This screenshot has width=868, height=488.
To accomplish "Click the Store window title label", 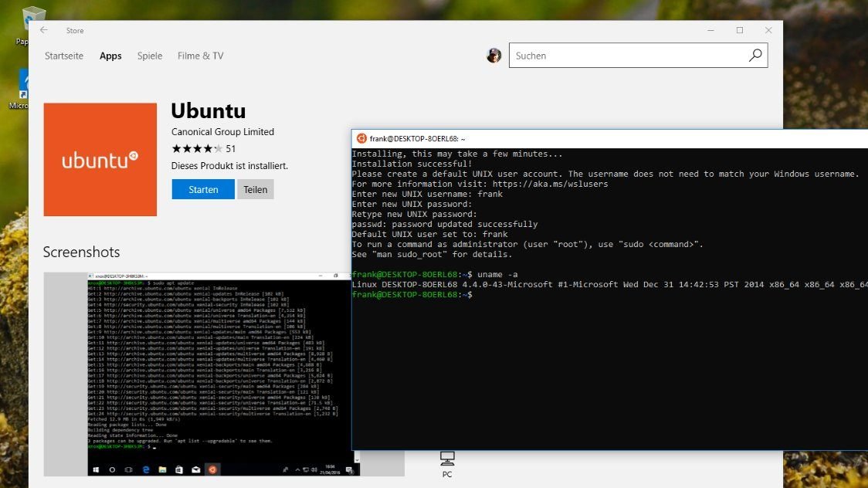I will point(75,30).
